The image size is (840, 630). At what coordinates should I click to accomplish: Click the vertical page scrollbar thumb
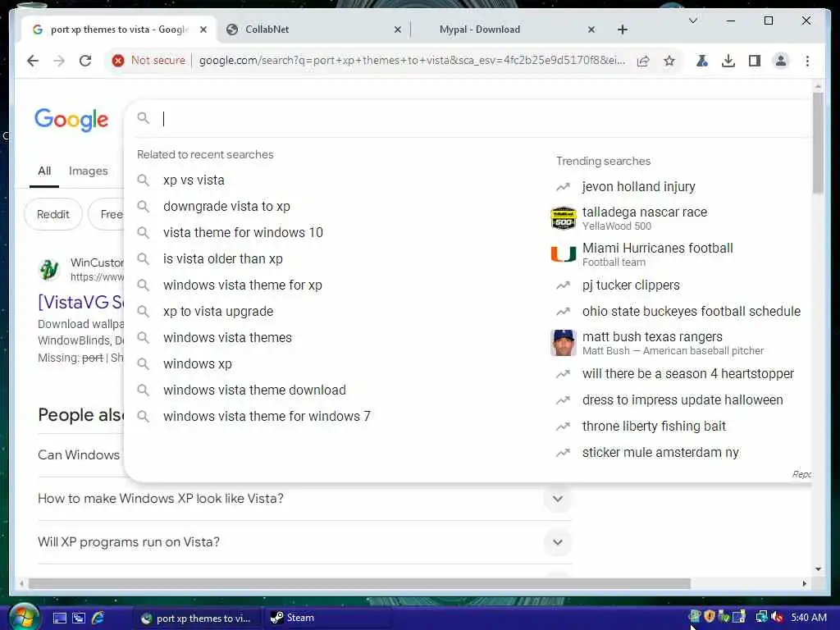[818, 143]
